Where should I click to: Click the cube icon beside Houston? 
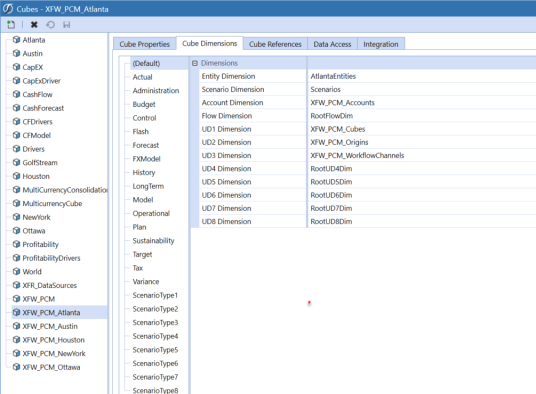coord(16,176)
